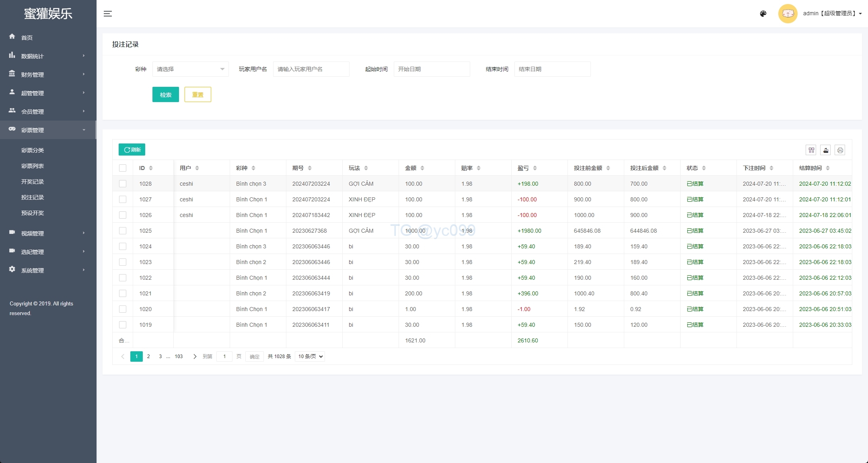The width and height of the screenshot is (868, 463).
Task: Click the export table icon
Action: (825, 150)
